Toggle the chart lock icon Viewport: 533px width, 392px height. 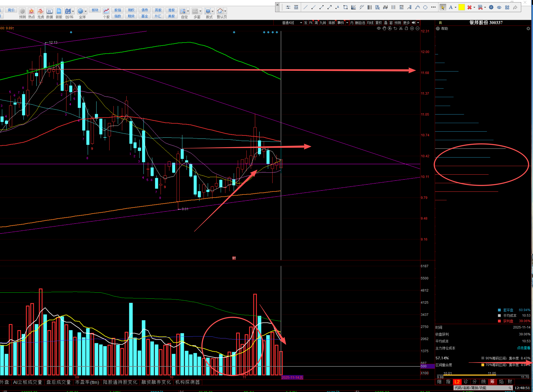click(x=406, y=28)
